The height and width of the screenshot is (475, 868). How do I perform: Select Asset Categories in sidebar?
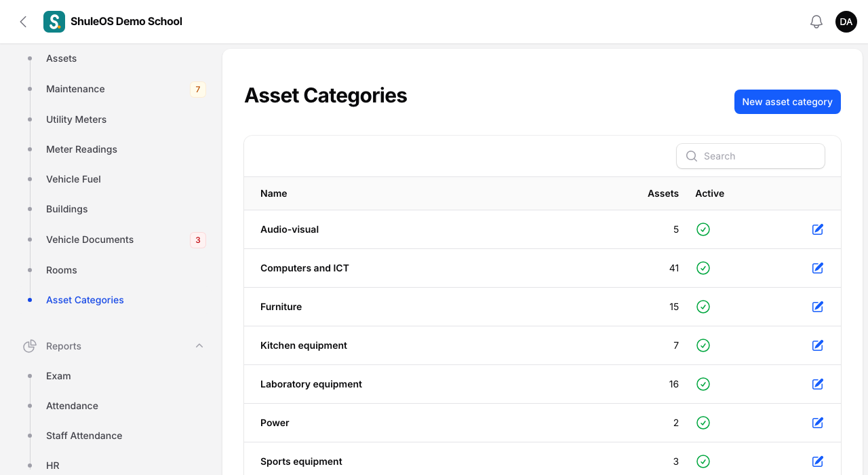[x=85, y=300]
